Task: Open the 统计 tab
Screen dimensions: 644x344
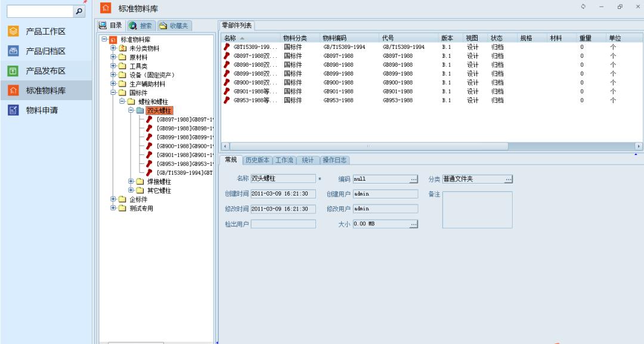Action: tap(308, 160)
